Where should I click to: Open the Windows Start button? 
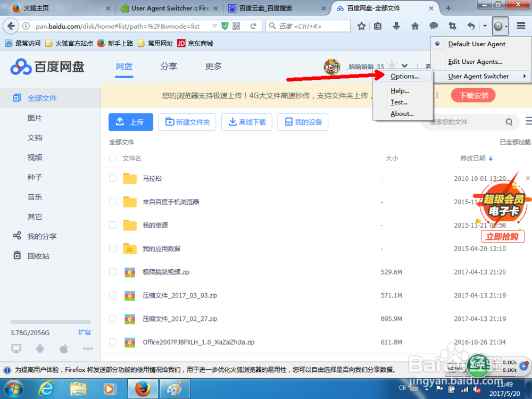pyautogui.click(x=14, y=389)
